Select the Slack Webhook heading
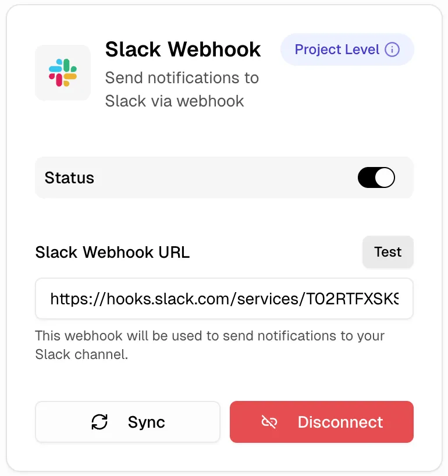Viewport: 448px width, 476px height. click(182, 49)
